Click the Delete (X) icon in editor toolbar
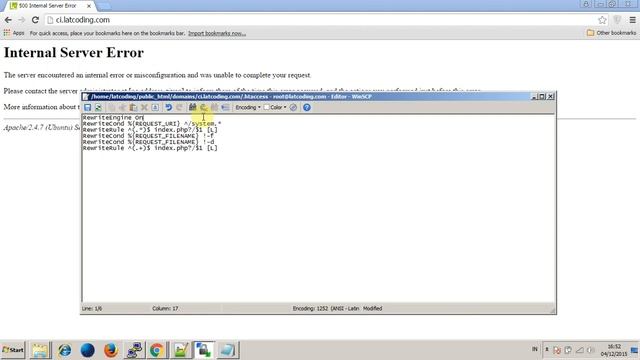The height and width of the screenshot is (360, 640). (144, 107)
